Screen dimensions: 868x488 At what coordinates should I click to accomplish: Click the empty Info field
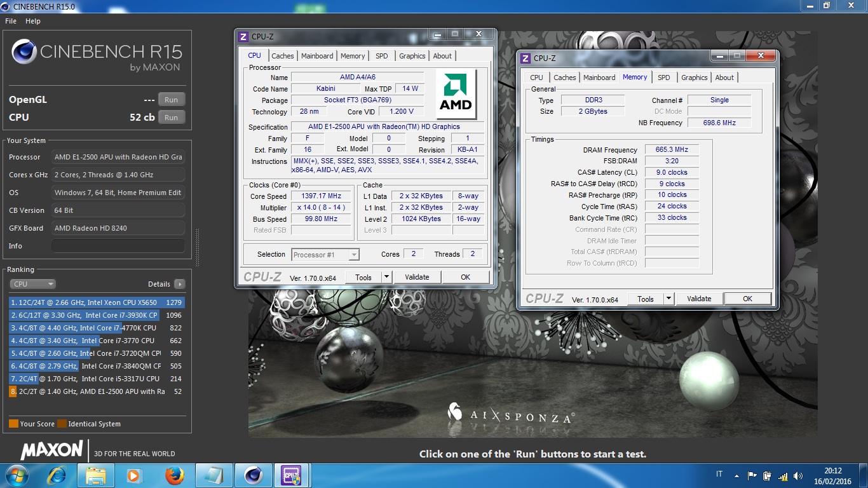[118, 246]
